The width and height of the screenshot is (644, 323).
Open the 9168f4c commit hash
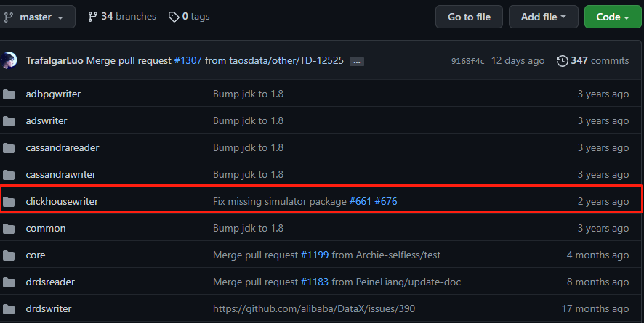(467, 61)
